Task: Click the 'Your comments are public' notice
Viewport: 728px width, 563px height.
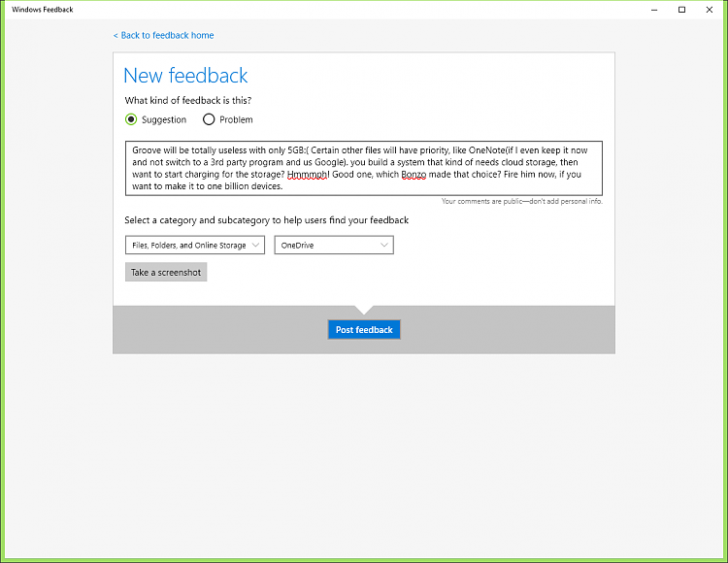Action: coord(522,202)
